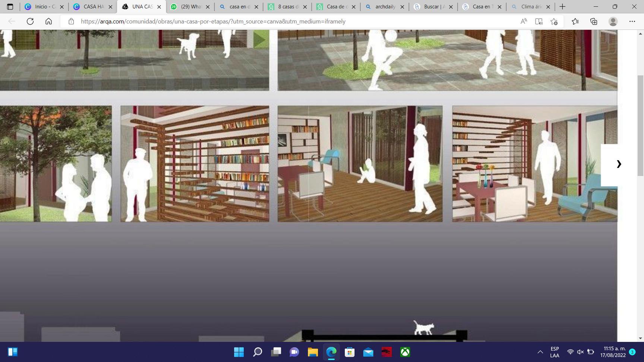This screenshot has height=362, width=644.
Task: Switch to the 'Clima ári' search tab
Action: (530, 7)
